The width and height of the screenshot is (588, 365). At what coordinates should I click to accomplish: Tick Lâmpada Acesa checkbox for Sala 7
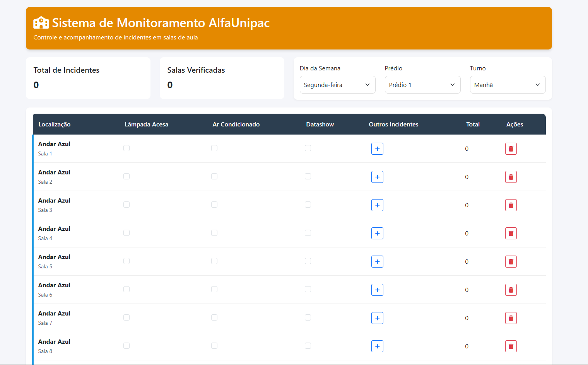126,317
